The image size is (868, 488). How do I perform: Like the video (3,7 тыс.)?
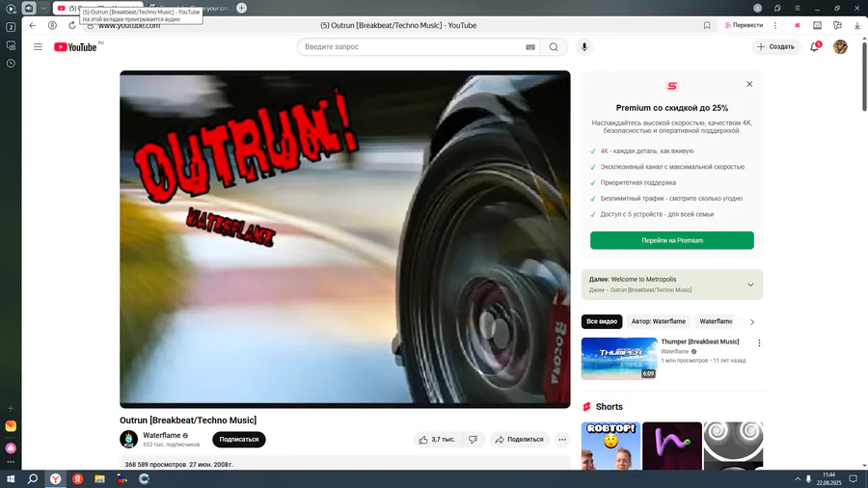click(x=437, y=440)
